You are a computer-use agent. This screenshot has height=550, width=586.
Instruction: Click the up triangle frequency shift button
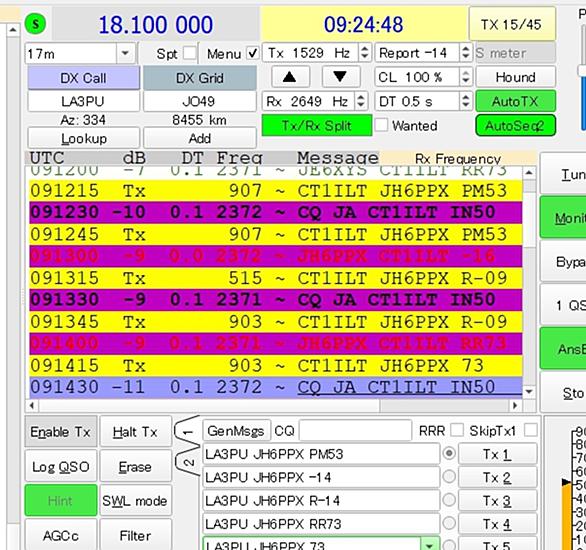290,77
